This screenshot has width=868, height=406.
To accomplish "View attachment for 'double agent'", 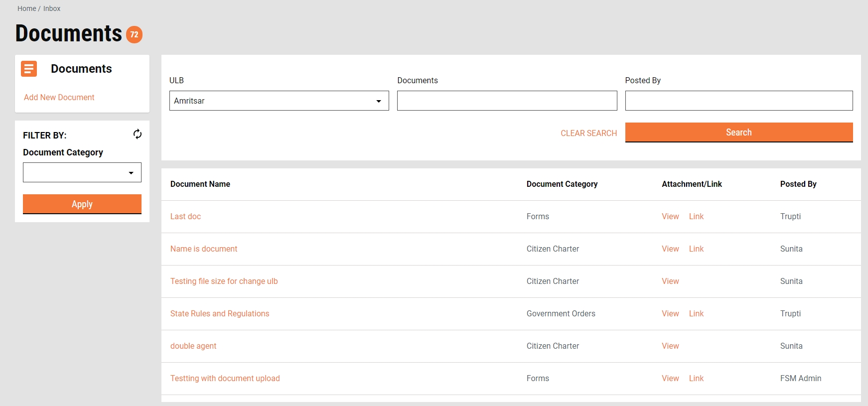I will tap(670, 346).
